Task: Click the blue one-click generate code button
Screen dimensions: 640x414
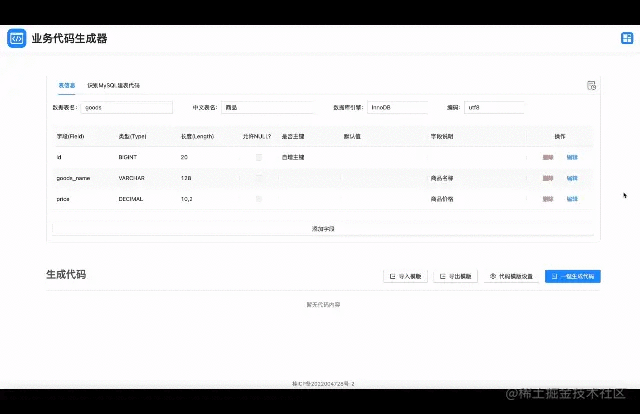Action: pyautogui.click(x=573, y=276)
